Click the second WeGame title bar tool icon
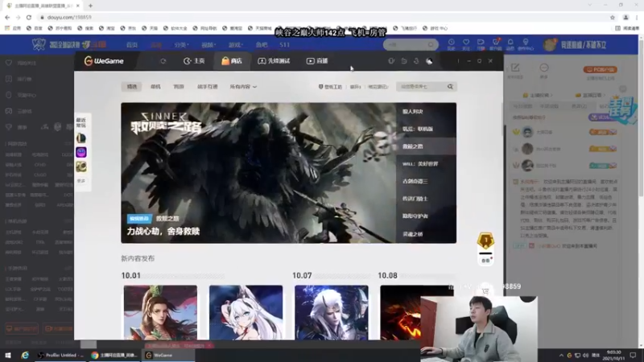 [x=404, y=61]
